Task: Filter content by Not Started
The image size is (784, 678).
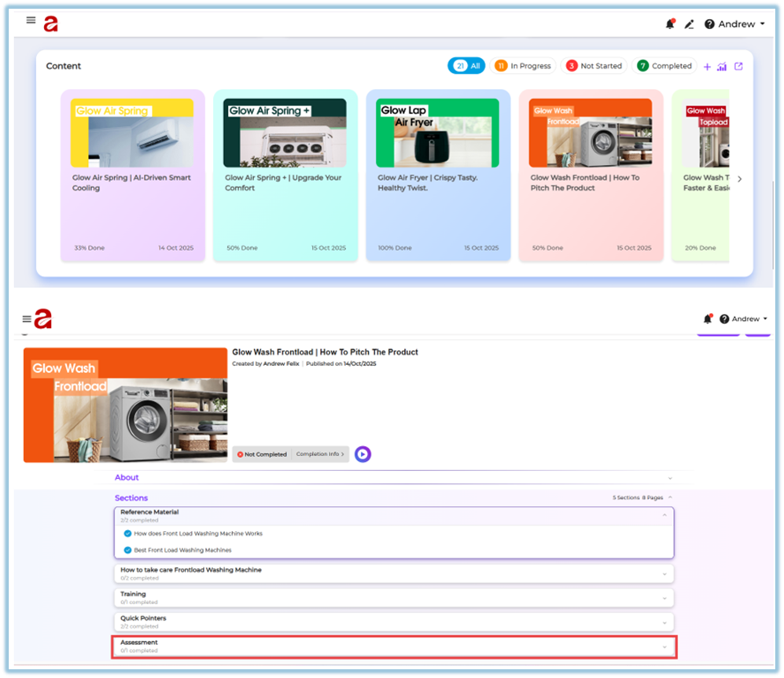Action: [x=594, y=66]
